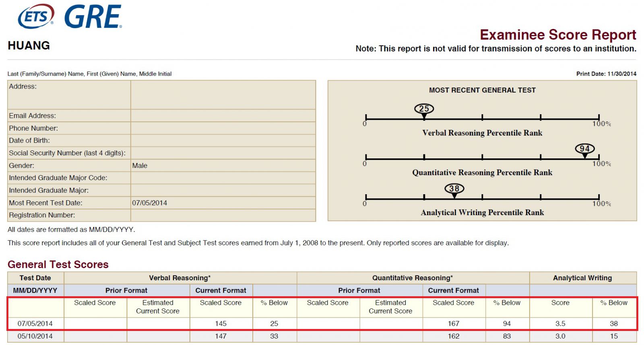Click the Analytical Writing Percentile Rank label
The image size is (644, 345).
point(482,212)
